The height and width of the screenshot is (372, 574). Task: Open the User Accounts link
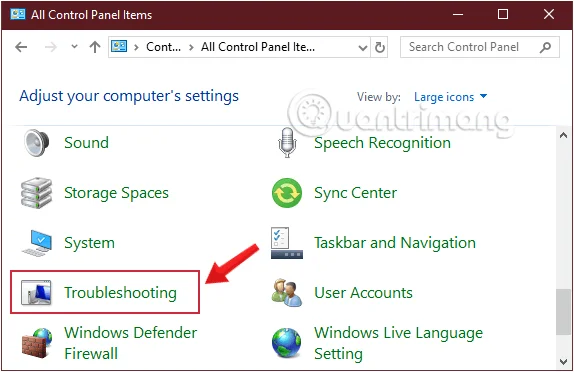click(363, 293)
